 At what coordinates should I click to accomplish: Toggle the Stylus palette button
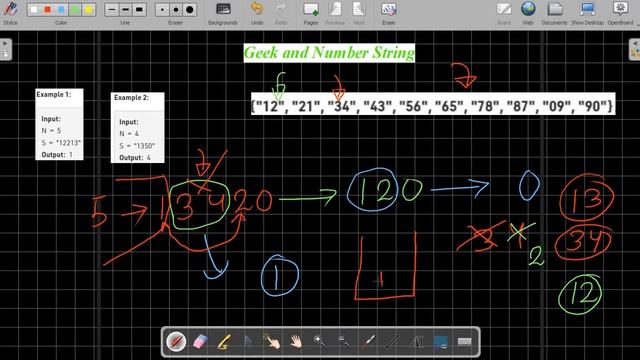(x=10, y=13)
